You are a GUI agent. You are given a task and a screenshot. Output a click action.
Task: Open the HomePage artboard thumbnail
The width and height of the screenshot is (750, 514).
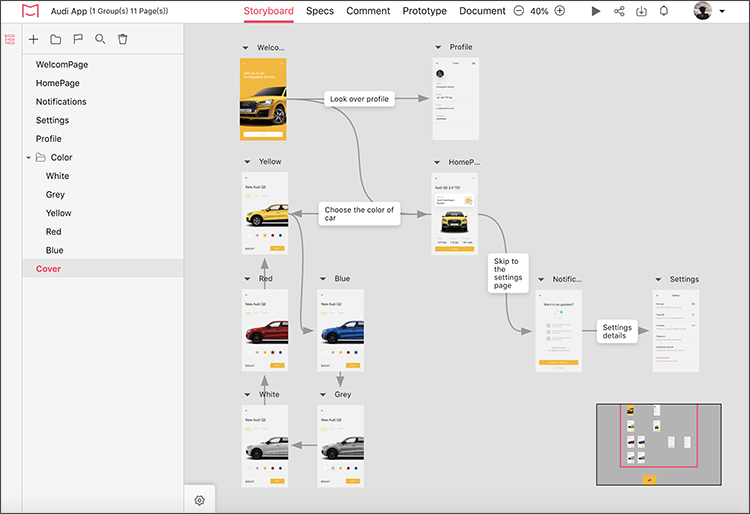click(454, 214)
